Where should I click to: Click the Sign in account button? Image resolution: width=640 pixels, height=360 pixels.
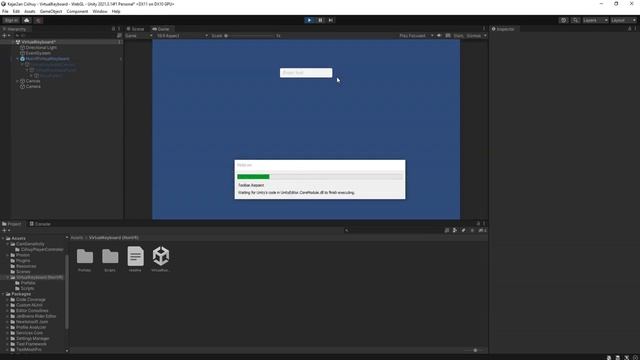tap(11, 20)
